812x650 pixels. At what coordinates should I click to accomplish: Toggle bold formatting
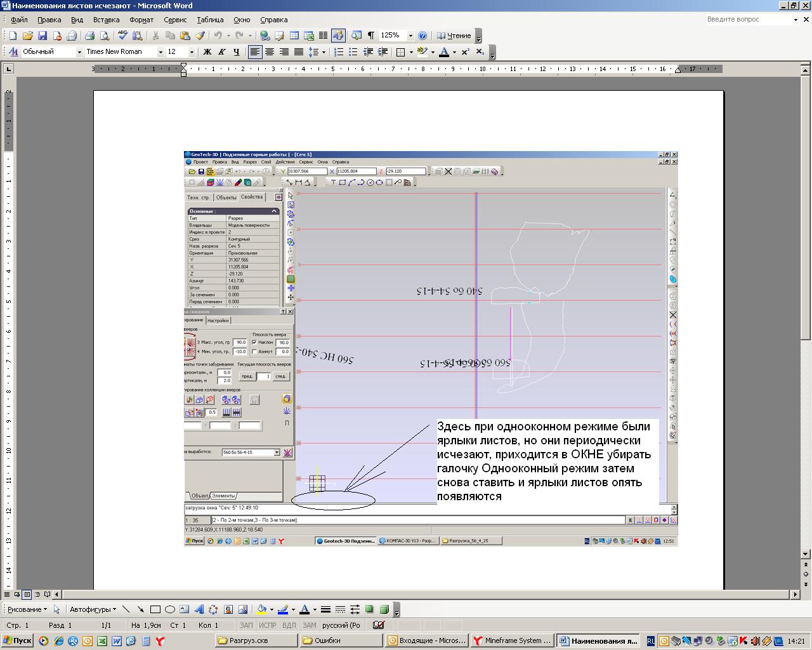pos(207,52)
